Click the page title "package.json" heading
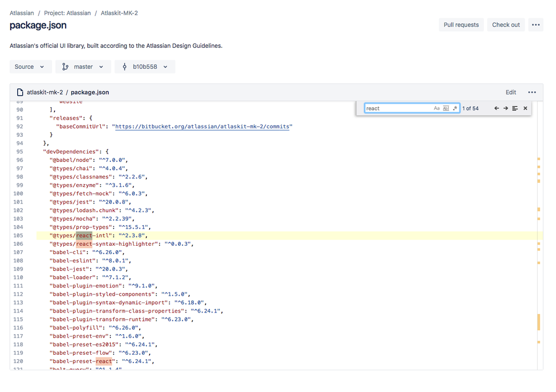The height and width of the screenshot is (392, 556). pyautogui.click(x=38, y=25)
